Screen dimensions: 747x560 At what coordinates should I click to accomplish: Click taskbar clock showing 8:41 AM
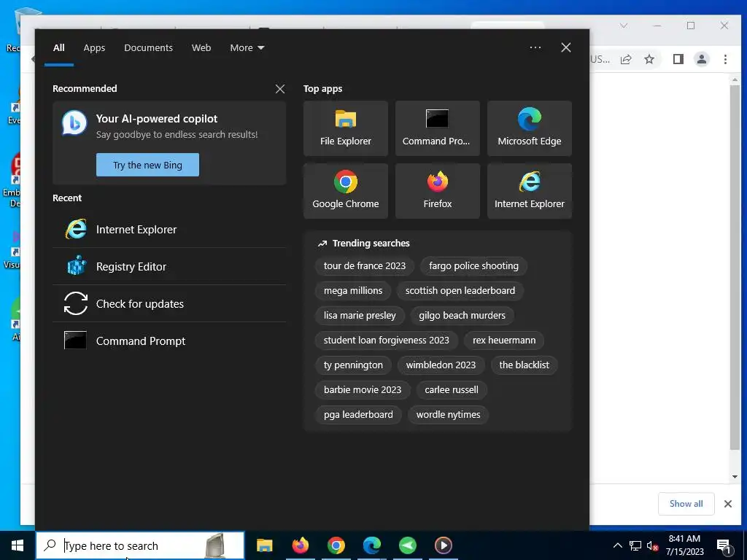coord(684,545)
